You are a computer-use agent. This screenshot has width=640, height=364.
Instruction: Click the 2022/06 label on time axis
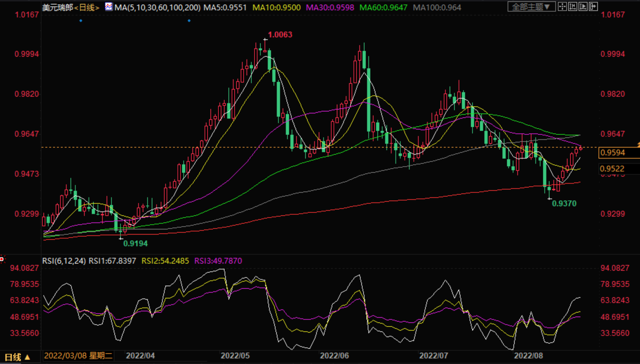pyautogui.click(x=334, y=356)
